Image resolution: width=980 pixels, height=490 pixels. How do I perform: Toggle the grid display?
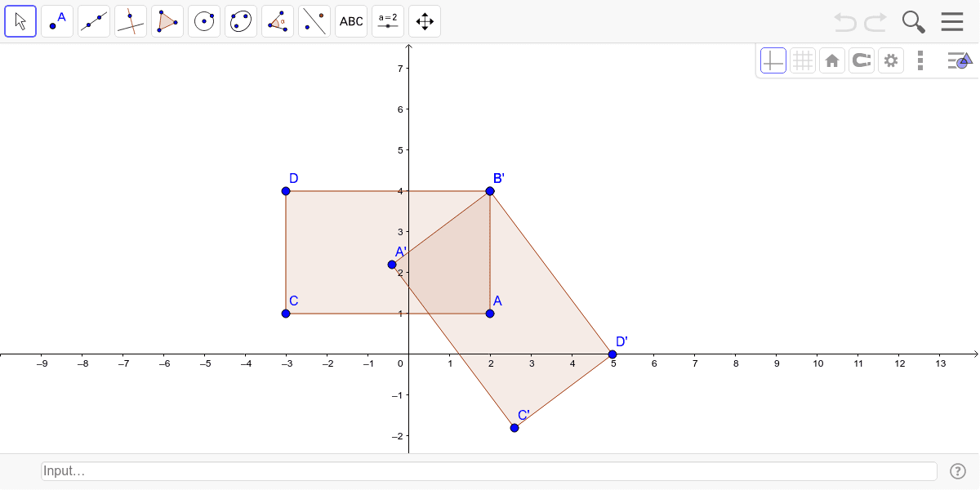point(803,60)
